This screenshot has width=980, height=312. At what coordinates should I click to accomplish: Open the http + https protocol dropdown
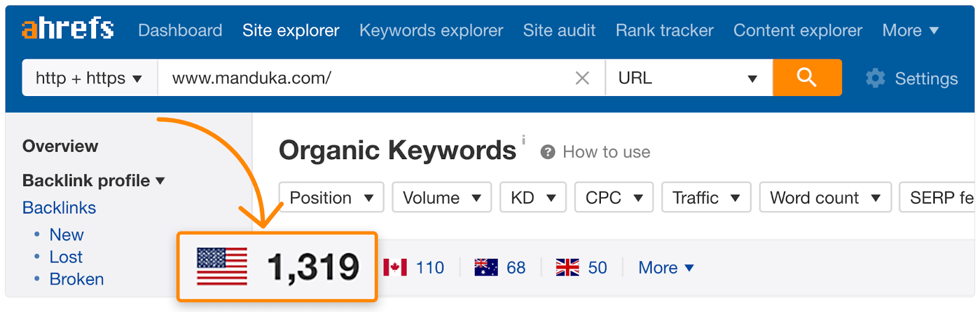[x=89, y=78]
